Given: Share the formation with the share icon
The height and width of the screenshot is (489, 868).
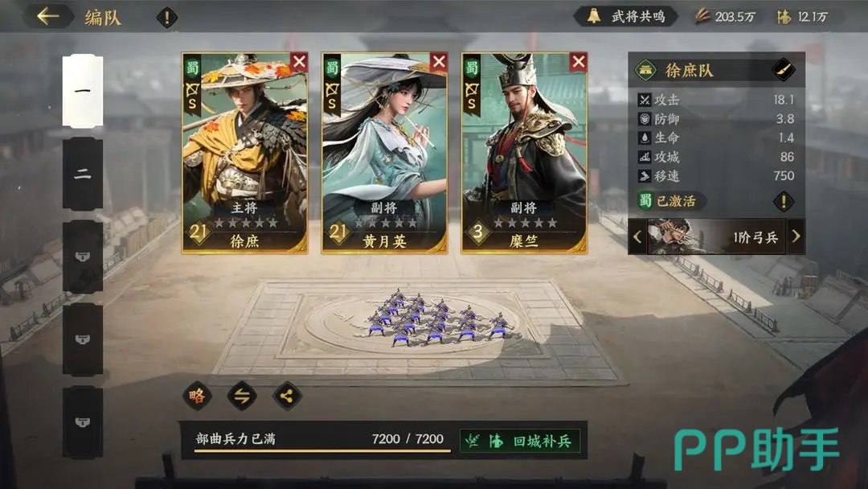Looking at the screenshot, I should (x=287, y=396).
